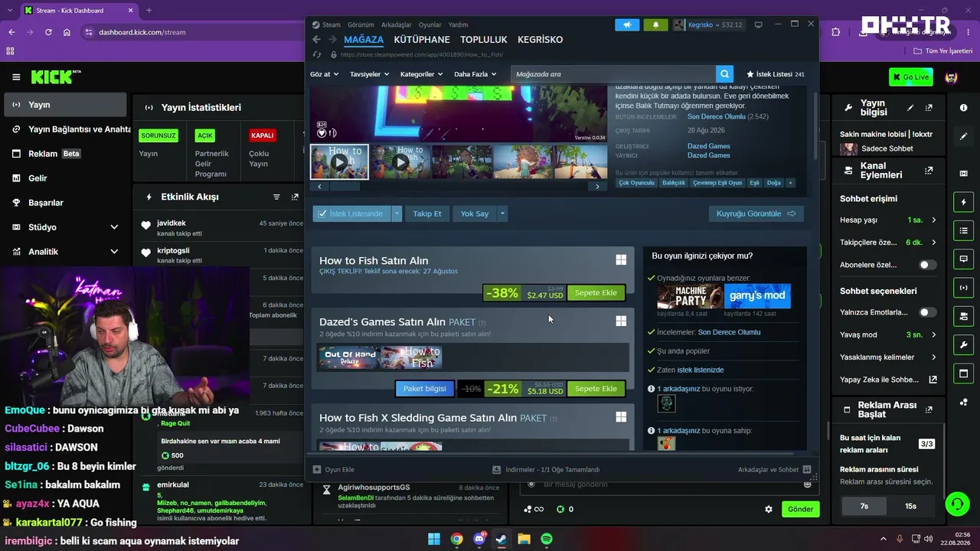Pop out the Etkinlik Akışı panel

coord(295,197)
